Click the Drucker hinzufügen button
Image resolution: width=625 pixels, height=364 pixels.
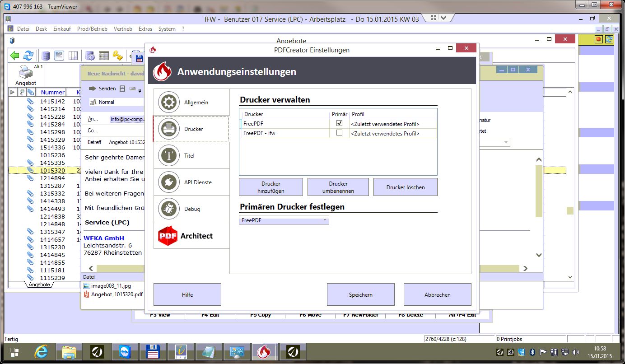[271, 187]
